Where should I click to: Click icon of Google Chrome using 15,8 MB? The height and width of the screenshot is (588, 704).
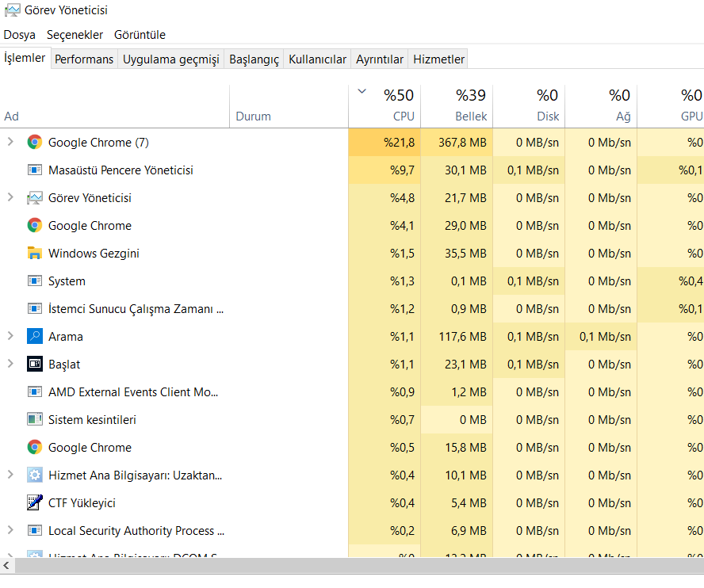pos(35,448)
